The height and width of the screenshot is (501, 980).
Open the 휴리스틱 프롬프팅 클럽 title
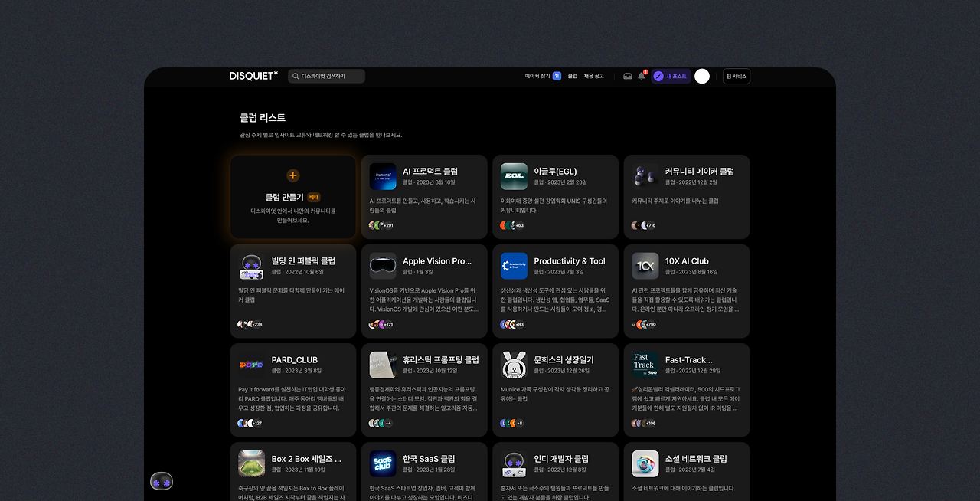coord(441,360)
